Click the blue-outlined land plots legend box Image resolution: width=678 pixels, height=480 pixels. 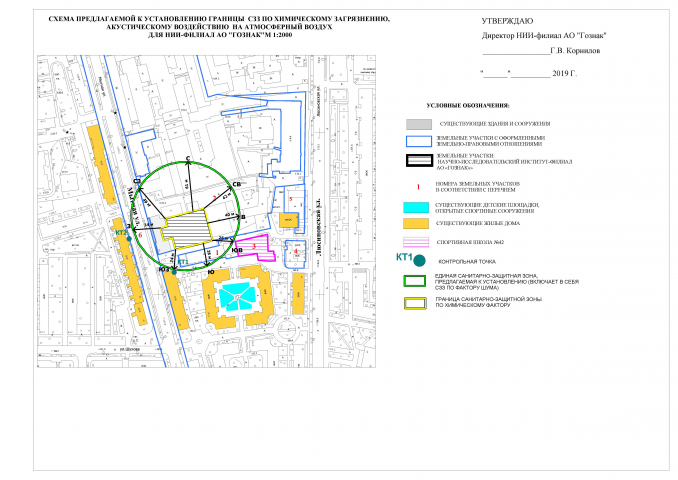tap(419, 141)
